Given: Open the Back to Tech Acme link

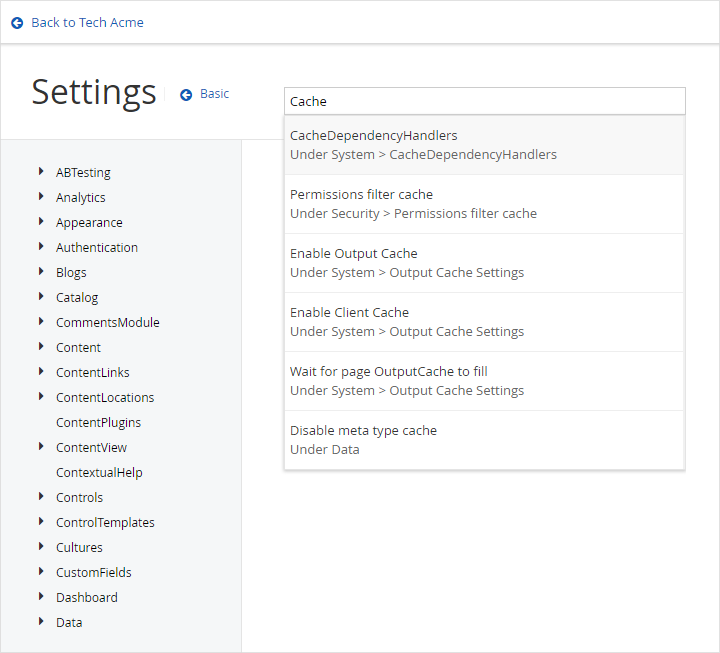Looking at the screenshot, I should 87,23.
